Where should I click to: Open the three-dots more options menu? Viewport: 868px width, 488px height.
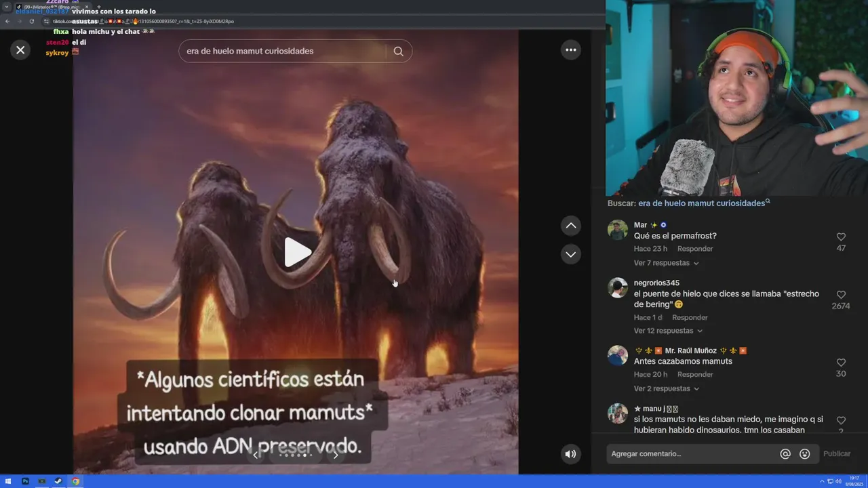(x=570, y=49)
